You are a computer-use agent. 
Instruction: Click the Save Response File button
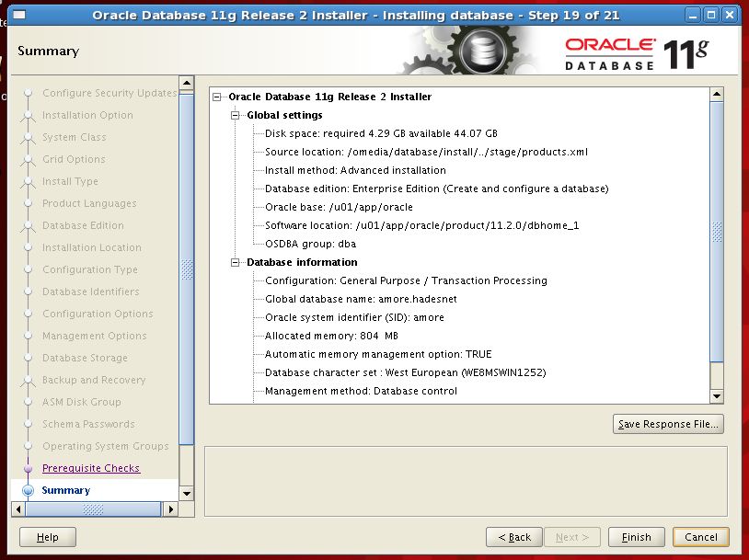[x=668, y=424]
